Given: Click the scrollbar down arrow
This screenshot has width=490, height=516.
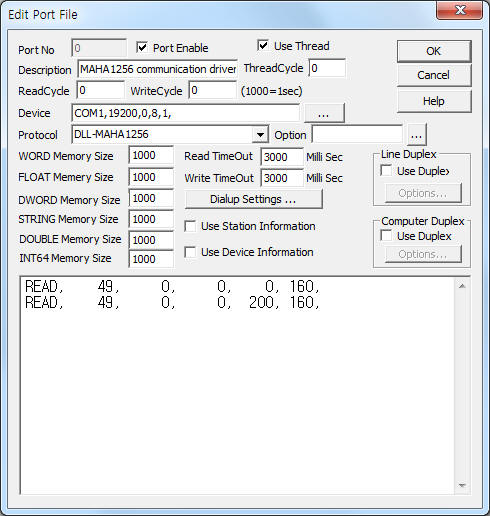Looking at the screenshot, I should pyautogui.click(x=462, y=485).
